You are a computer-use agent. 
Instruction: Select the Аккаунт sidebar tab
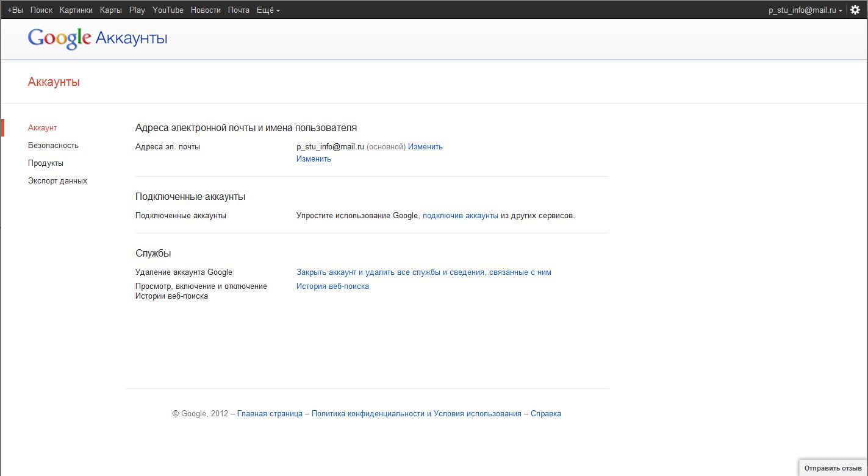(x=42, y=128)
